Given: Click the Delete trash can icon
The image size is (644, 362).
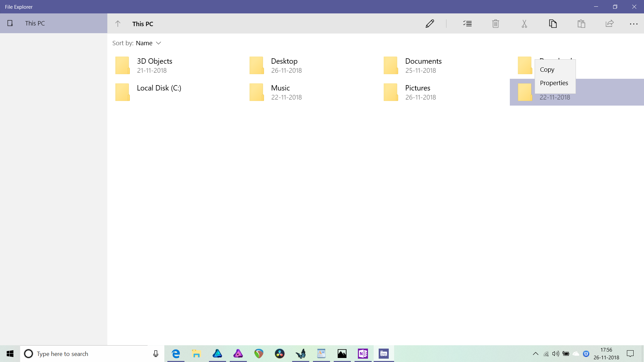Looking at the screenshot, I should 495,23.
